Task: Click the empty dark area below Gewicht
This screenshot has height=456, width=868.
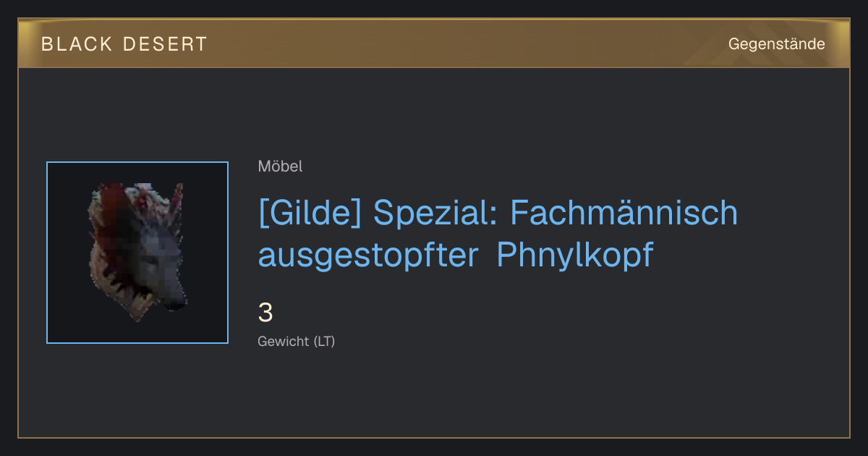Action: pos(434,394)
